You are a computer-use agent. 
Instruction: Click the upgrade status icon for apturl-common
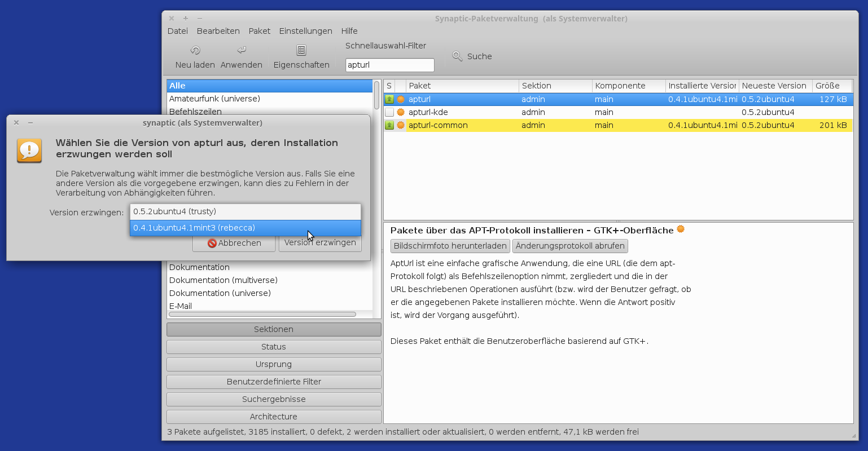point(389,125)
